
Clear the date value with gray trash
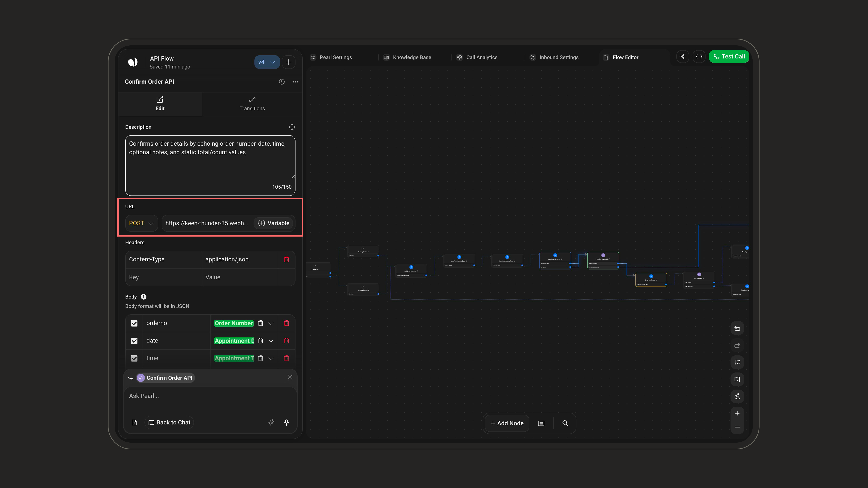[x=260, y=341]
